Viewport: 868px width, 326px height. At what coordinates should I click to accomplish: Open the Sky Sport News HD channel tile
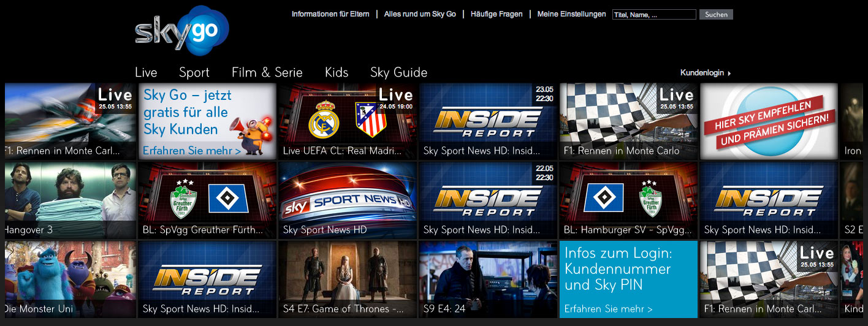(347, 200)
